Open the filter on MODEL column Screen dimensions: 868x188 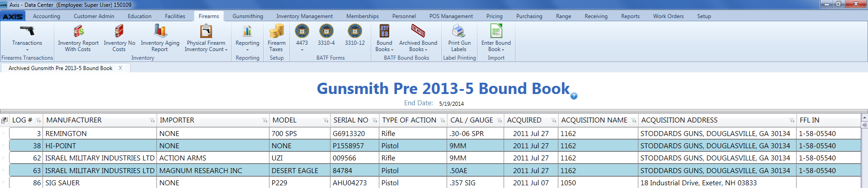pyautogui.click(x=326, y=121)
